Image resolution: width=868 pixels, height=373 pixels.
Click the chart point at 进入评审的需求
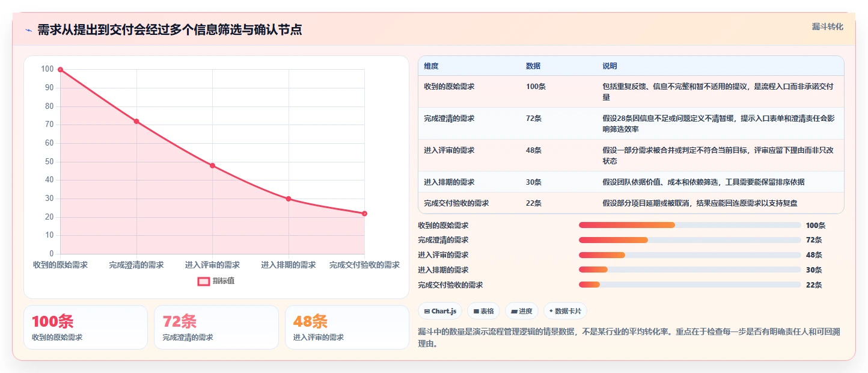point(212,165)
